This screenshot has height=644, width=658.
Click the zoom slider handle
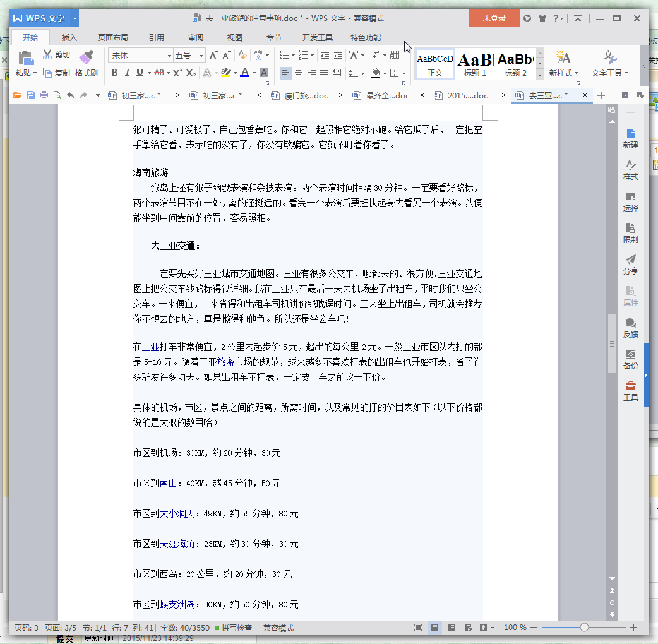[x=583, y=628]
